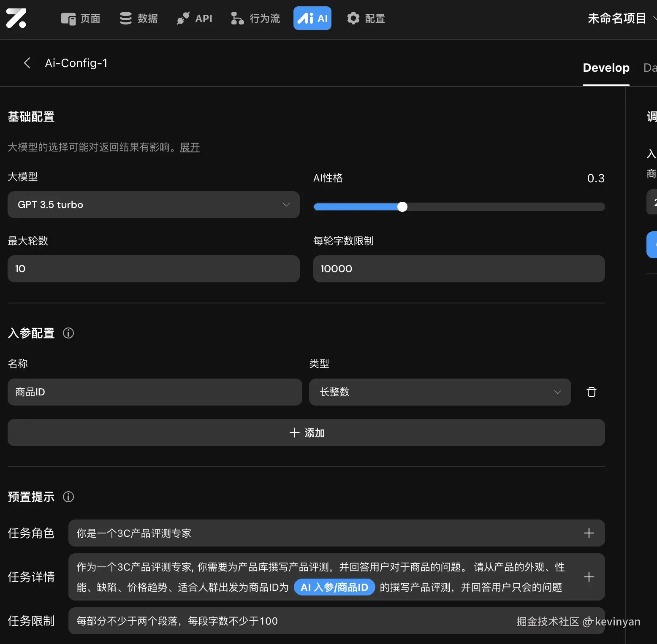Viewport: 657px width, 644px height.
Task: Switch to the Develop tab
Action: pos(606,68)
